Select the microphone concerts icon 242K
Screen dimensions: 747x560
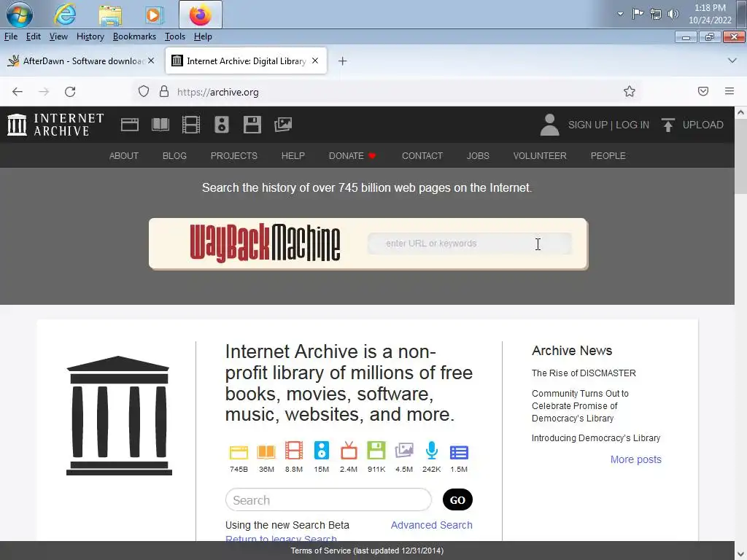[432, 451]
